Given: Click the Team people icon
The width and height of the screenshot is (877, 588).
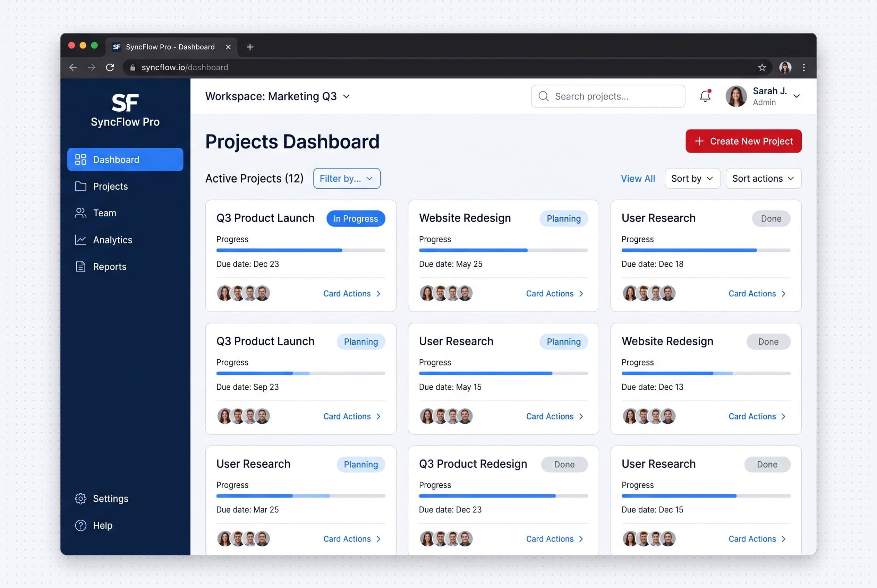Looking at the screenshot, I should tap(80, 213).
